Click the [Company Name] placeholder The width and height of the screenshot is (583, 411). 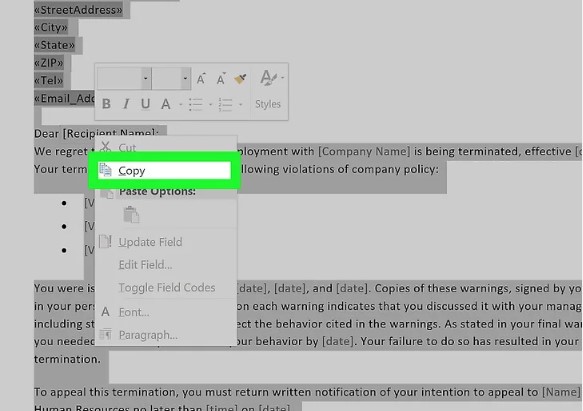point(364,151)
